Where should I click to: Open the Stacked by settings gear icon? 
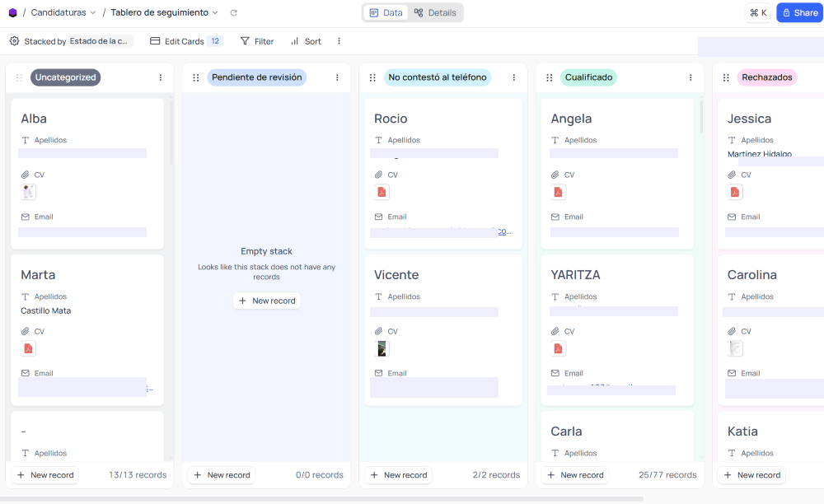15,41
